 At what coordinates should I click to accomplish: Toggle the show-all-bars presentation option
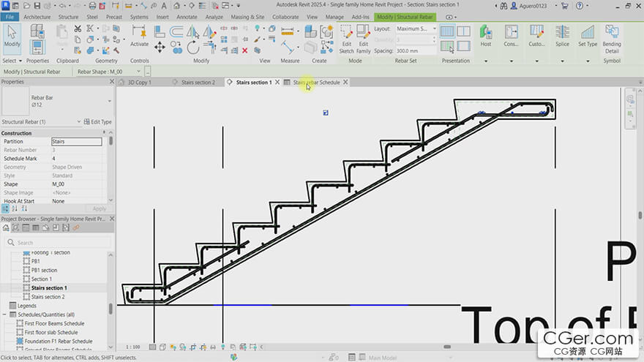(x=446, y=31)
